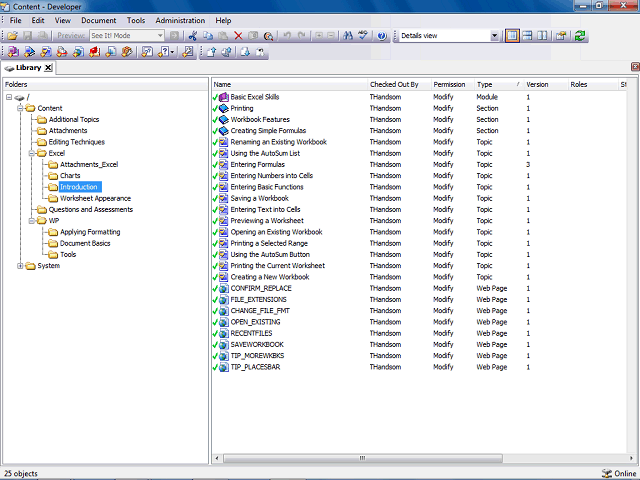Sort by the Version column header

546,84
